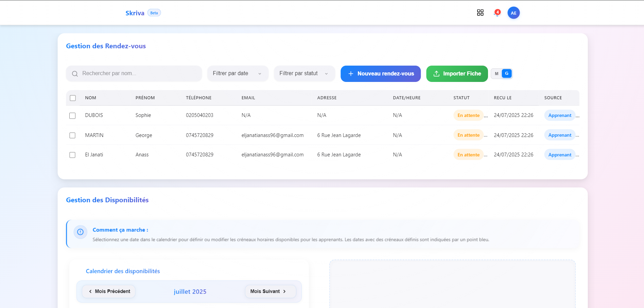The height and width of the screenshot is (308, 644).
Task: Click the Importer Fiche button
Action: click(457, 74)
